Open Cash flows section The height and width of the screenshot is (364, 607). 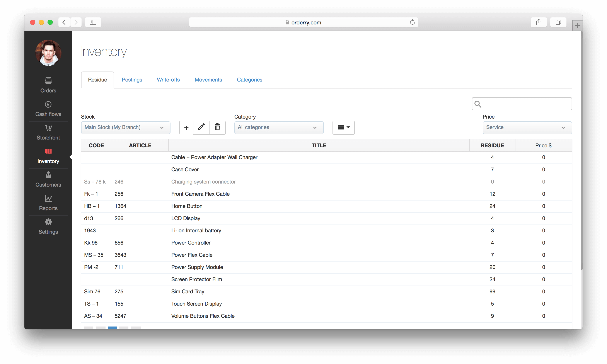[x=48, y=109]
